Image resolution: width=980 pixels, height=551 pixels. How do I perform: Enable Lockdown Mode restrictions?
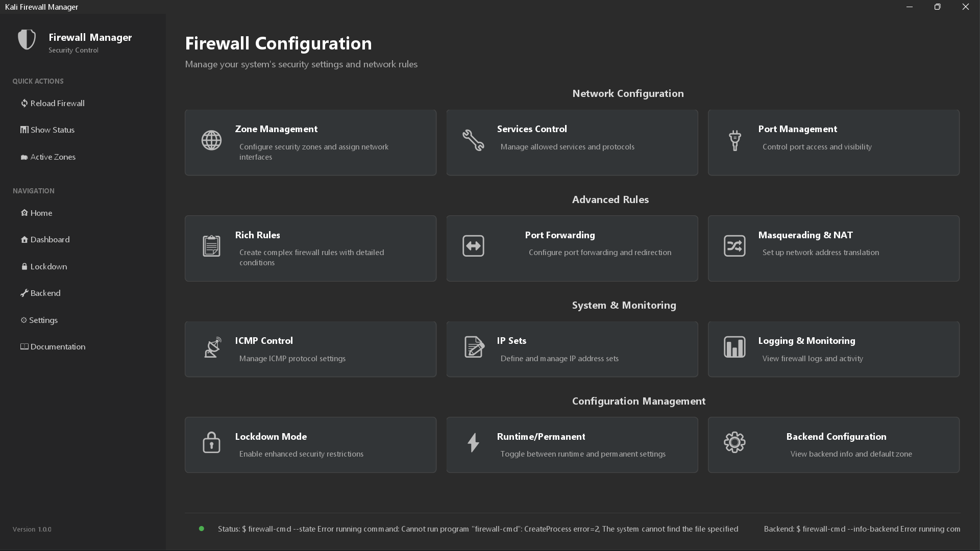[x=310, y=444]
